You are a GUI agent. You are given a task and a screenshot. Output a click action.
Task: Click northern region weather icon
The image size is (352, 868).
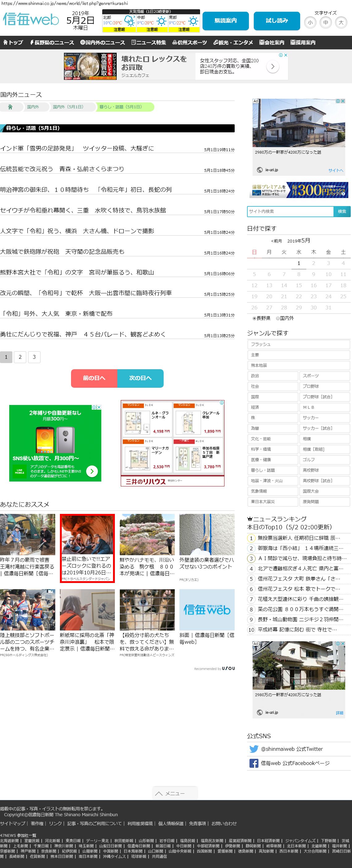click(129, 22)
